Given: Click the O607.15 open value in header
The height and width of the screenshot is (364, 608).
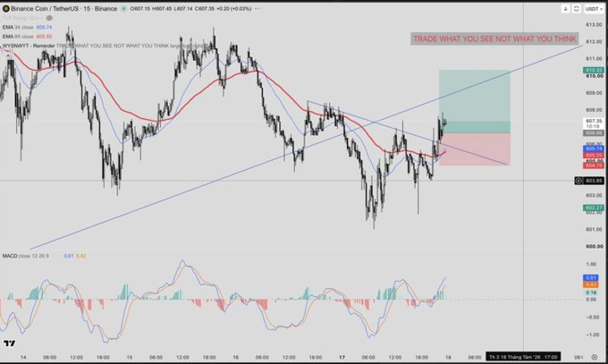Looking at the screenshot, I should coord(140,9).
